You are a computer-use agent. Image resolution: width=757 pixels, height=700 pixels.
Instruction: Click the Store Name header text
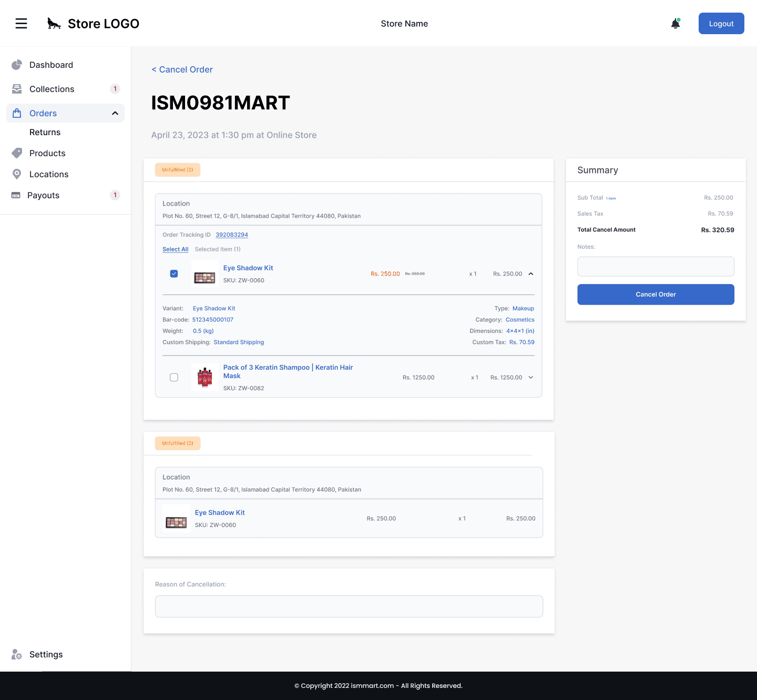404,24
